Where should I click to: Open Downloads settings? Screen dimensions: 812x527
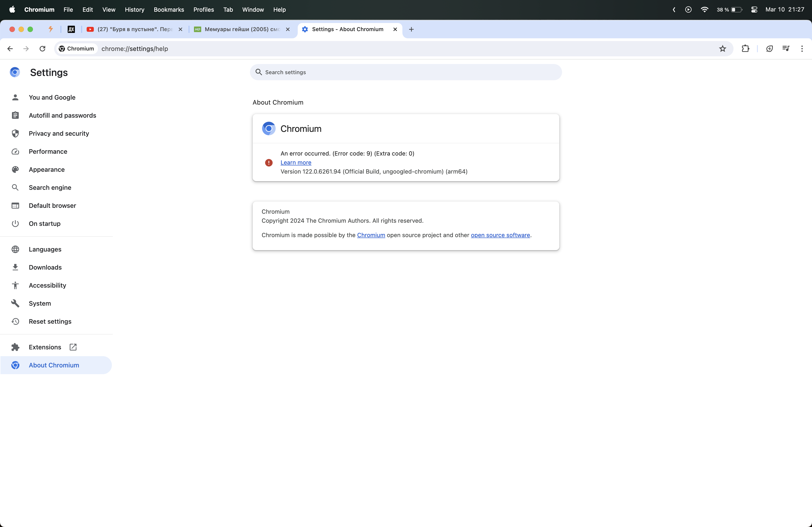[x=56, y=268]
